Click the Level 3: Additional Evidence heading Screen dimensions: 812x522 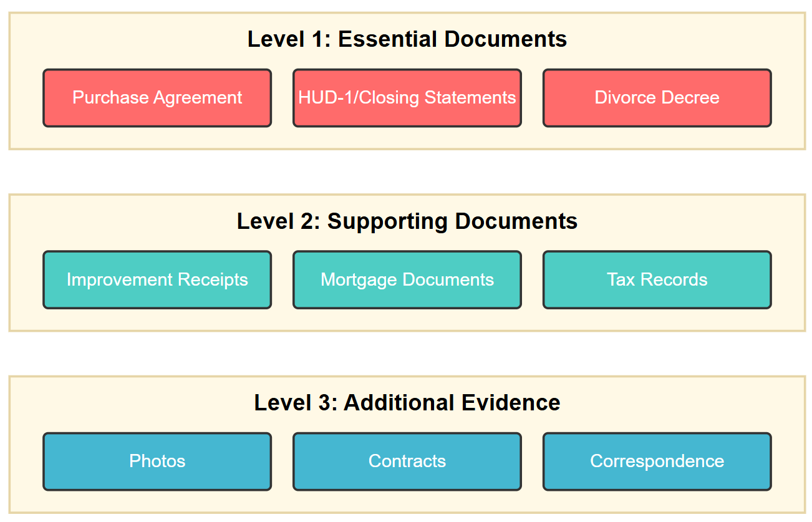[407, 402]
